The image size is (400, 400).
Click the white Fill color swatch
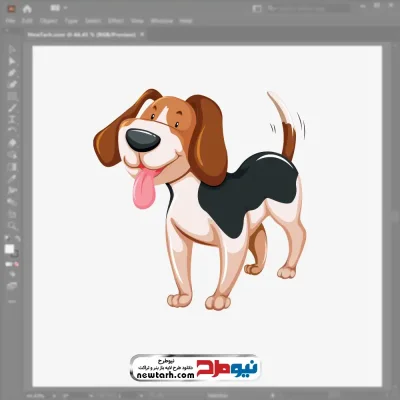pos(9,249)
